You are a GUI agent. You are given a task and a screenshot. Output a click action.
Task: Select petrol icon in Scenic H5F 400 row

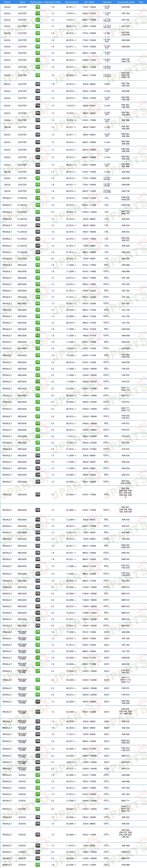[x=38, y=788]
